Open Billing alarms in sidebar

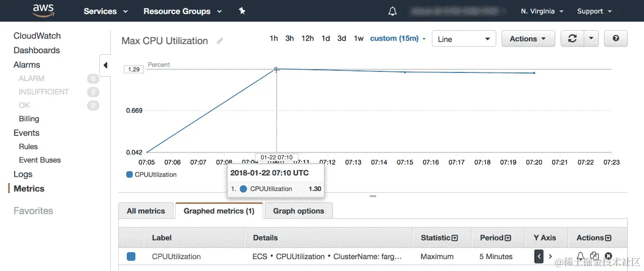29,119
